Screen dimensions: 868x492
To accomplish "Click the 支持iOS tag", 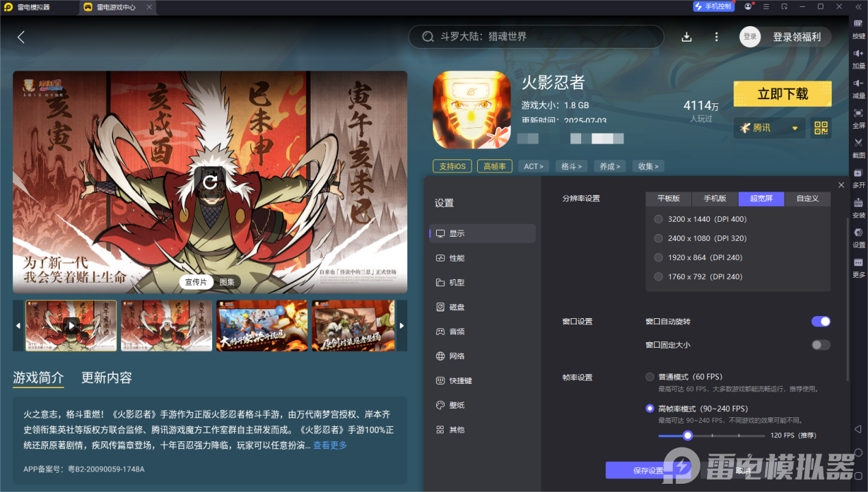I will coord(452,166).
